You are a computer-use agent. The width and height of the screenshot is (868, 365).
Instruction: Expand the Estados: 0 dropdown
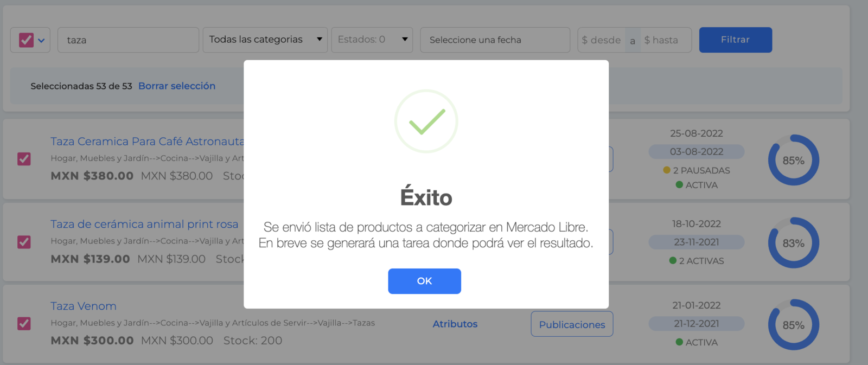372,40
